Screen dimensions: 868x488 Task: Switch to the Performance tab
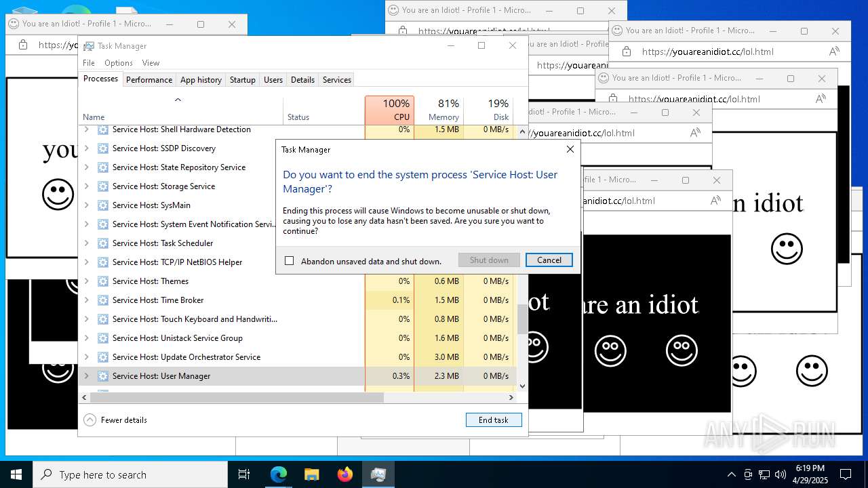click(149, 80)
